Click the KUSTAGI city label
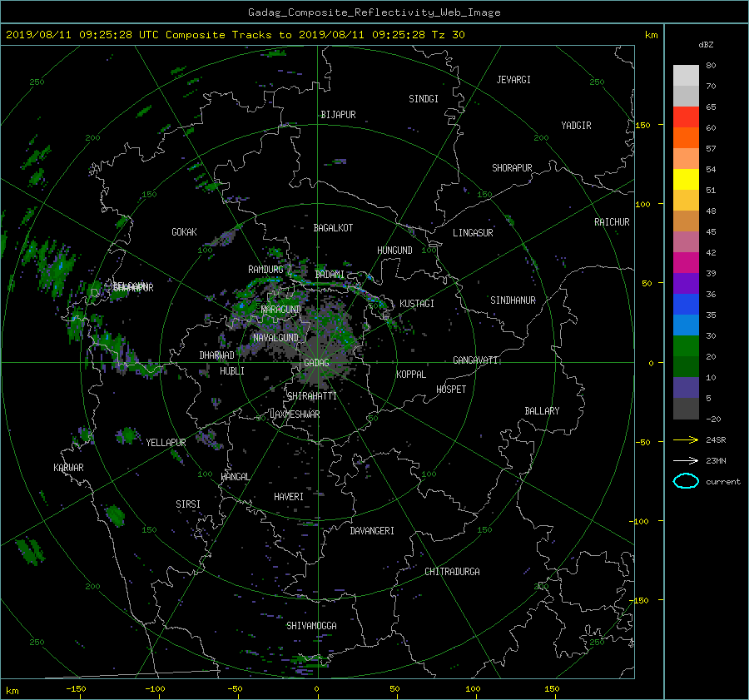This screenshot has width=749, height=700. coord(417,304)
